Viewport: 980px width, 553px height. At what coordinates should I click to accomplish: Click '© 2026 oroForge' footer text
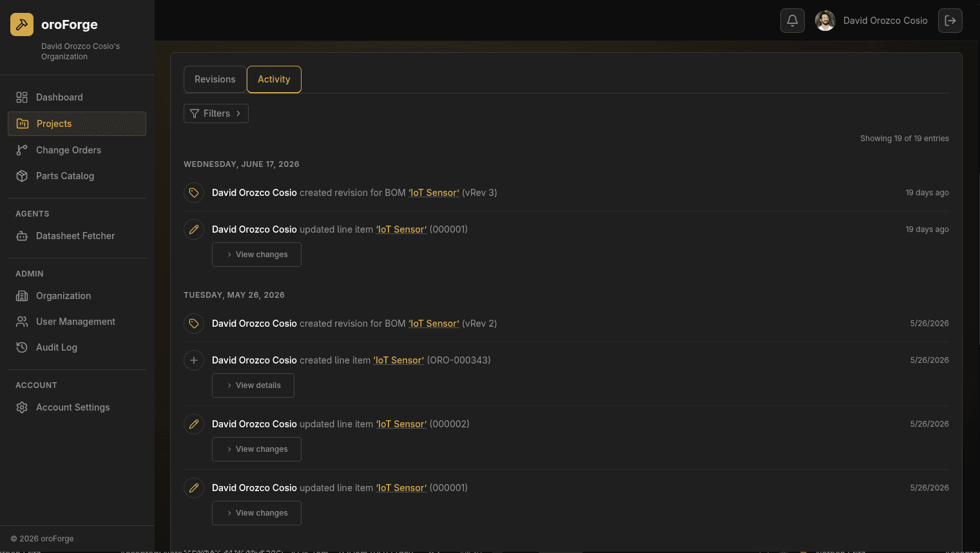(42, 539)
